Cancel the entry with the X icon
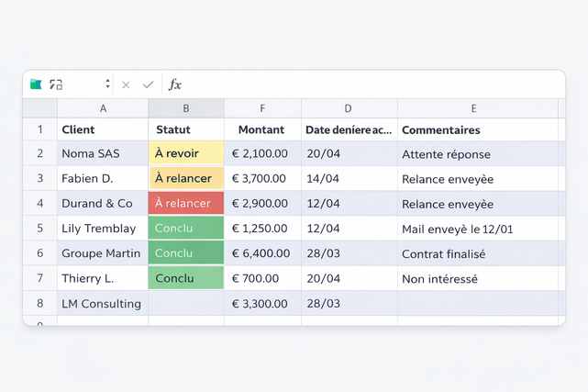The height and width of the screenshot is (392, 588). click(x=126, y=84)
